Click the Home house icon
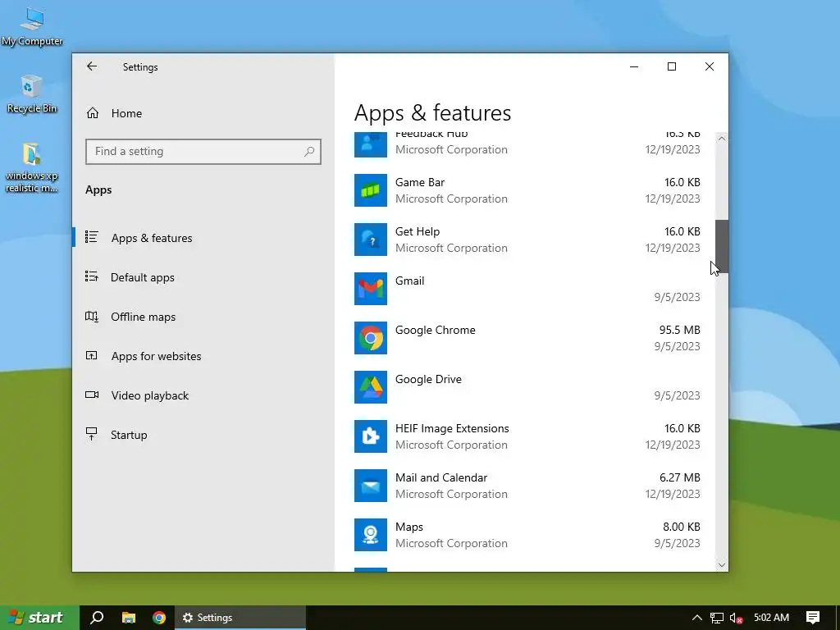 93,113
